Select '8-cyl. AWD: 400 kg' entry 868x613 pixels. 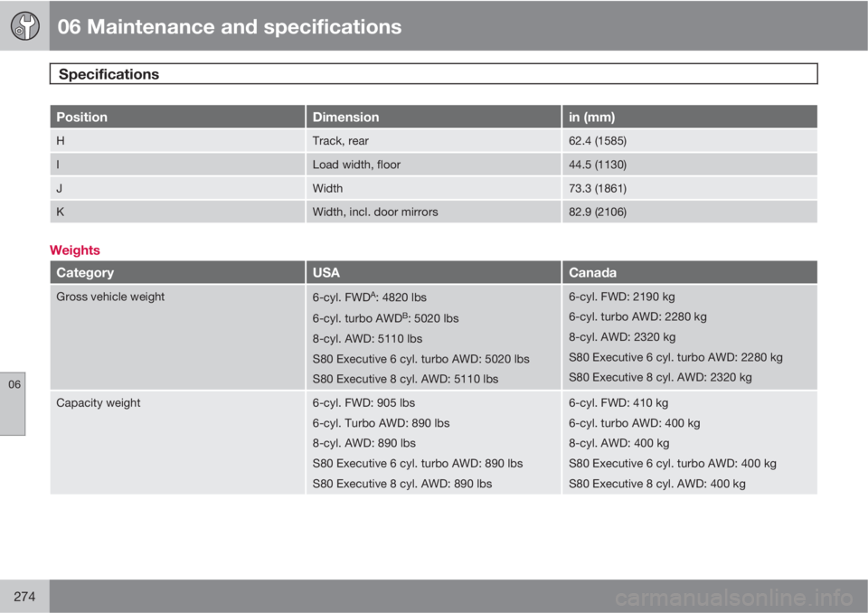[618, 444]
